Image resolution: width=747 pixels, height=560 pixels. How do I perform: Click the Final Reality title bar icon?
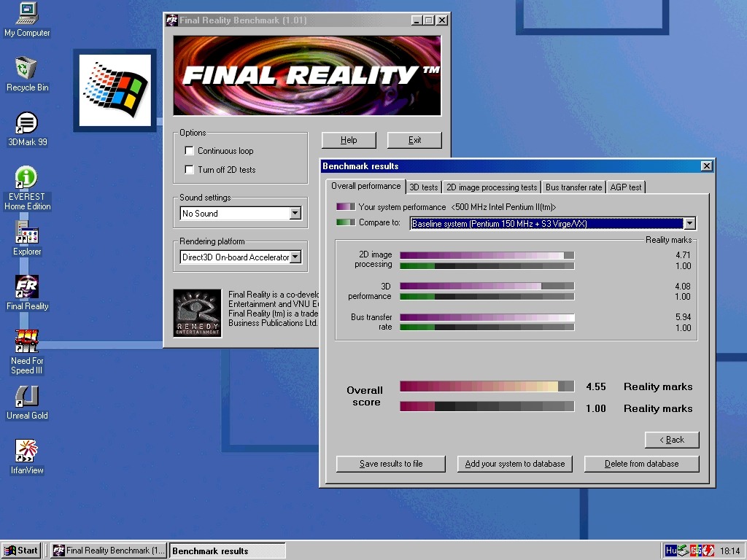(x=171, y=20)
